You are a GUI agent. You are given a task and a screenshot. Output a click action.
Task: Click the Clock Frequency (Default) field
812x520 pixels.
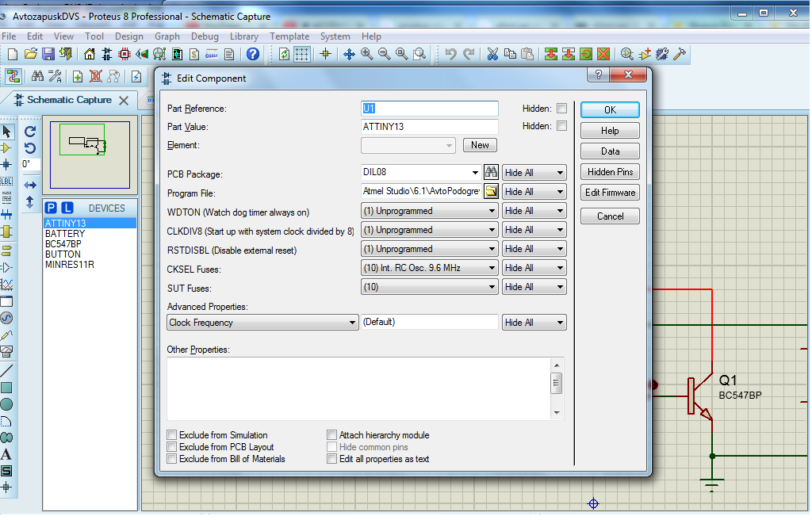(x=429, y=322)
